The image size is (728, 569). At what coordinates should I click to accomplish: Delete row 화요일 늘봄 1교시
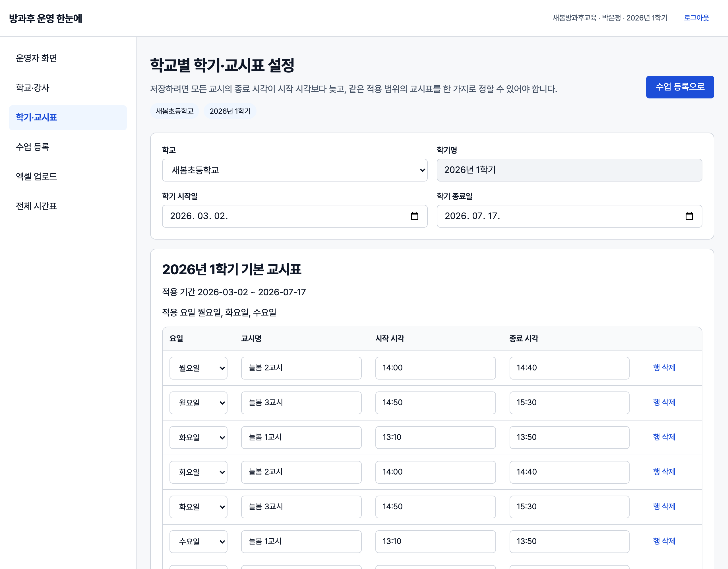click(664, 437)
